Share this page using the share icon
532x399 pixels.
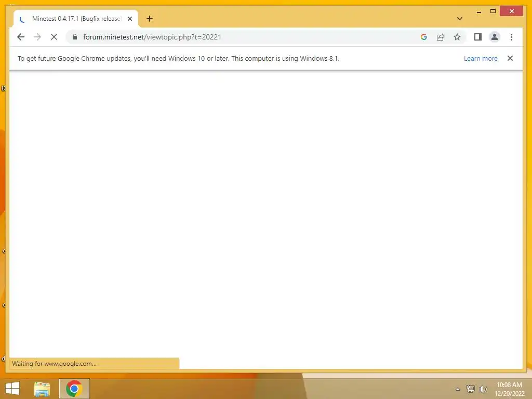click(x=441, y=37)
